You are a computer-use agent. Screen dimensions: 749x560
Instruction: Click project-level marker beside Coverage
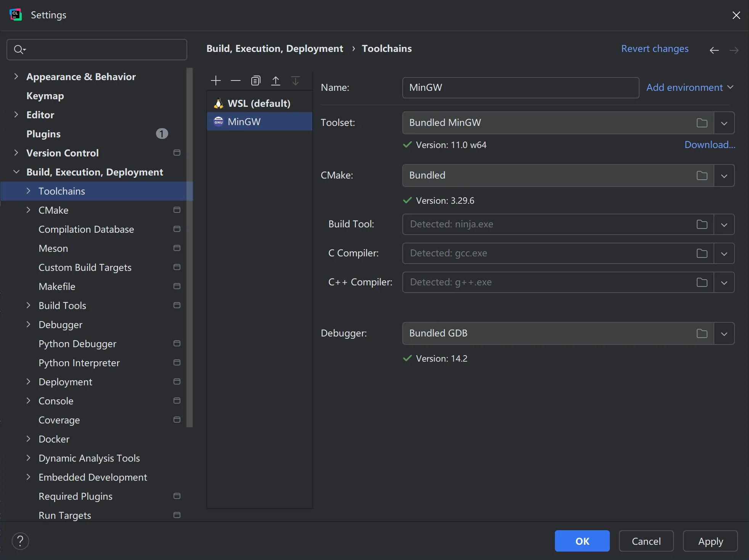177,420
